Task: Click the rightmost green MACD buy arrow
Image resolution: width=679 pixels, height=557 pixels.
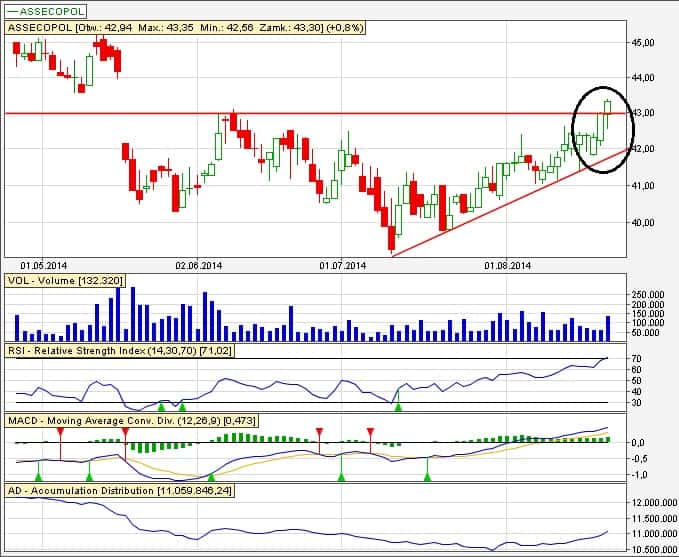Action: (x=428, y=478)
